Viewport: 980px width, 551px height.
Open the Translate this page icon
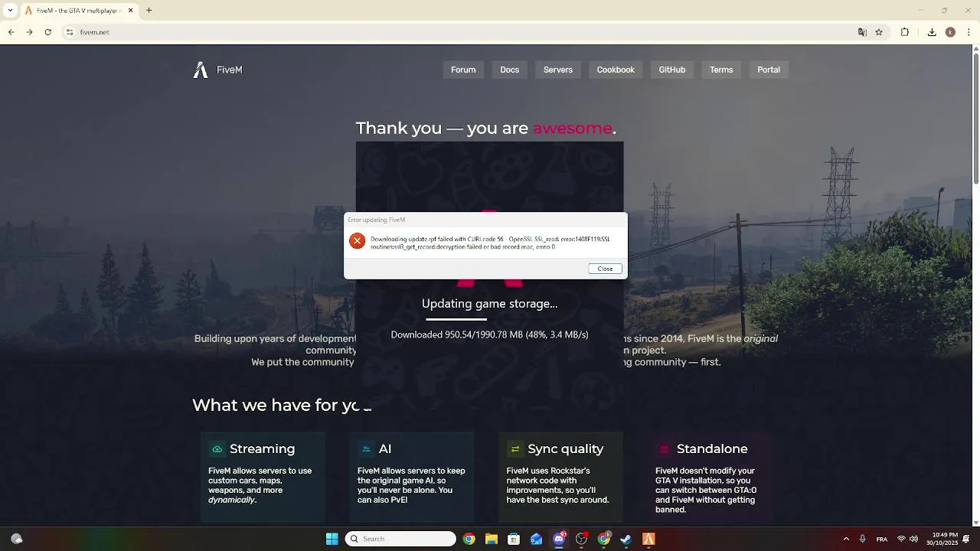(862, 32)
